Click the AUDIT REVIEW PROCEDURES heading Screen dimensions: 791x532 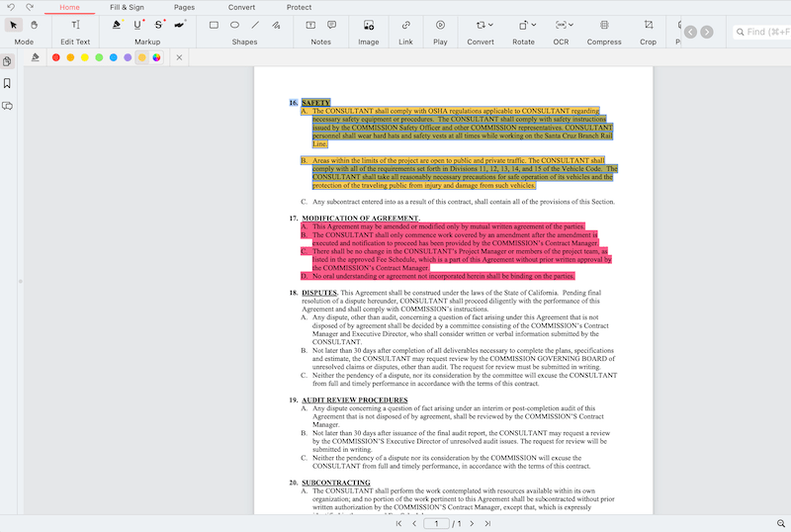[355, 399]
